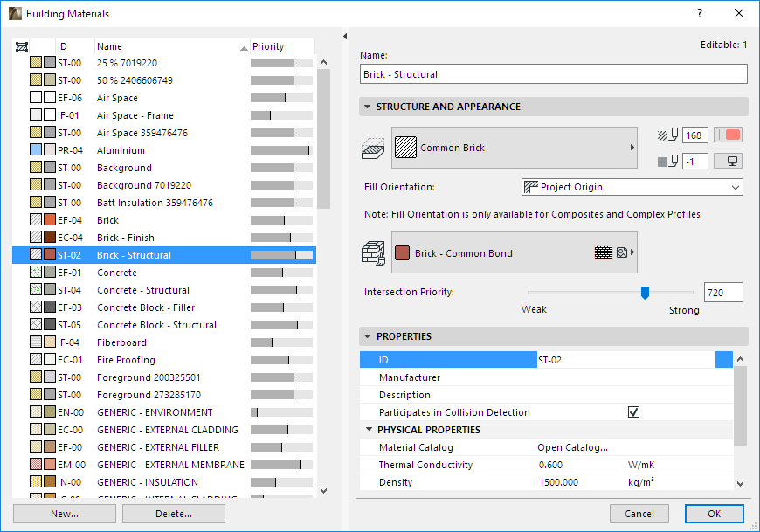Click the 3D slab icon left of Common Brick
Image resolution: width=760 pixels, height=532 pixels.
tap(373, 149)
